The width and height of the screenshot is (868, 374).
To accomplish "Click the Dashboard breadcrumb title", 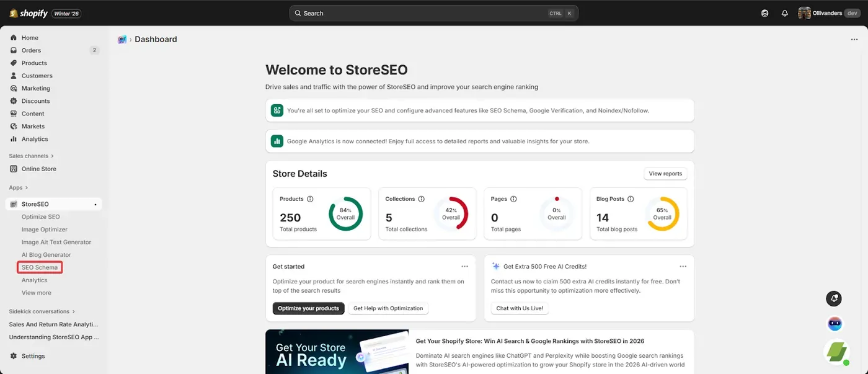I will click(156, 39).
